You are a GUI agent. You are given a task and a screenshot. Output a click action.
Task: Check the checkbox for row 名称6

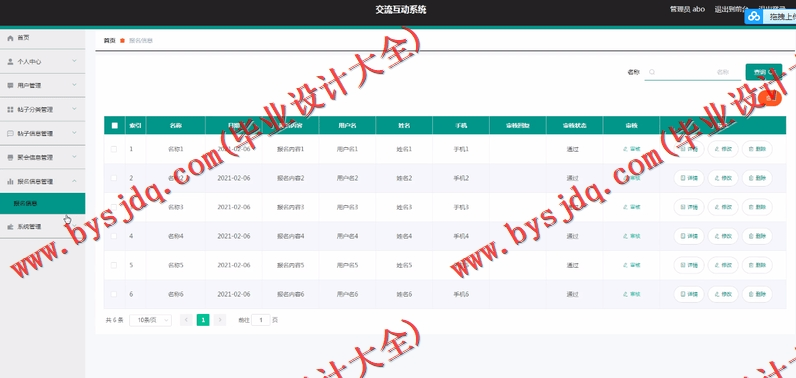click(x=114, y=294)
